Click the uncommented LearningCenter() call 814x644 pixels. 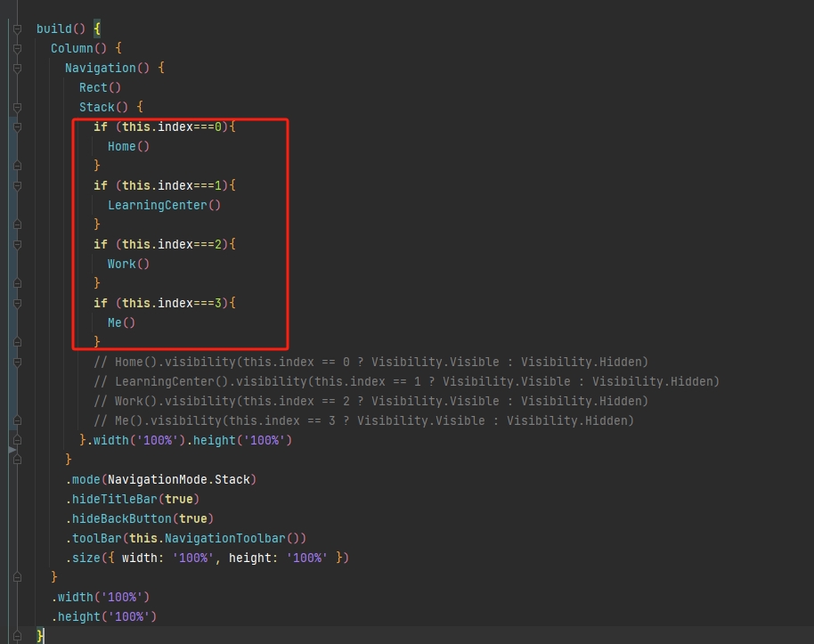165,205
